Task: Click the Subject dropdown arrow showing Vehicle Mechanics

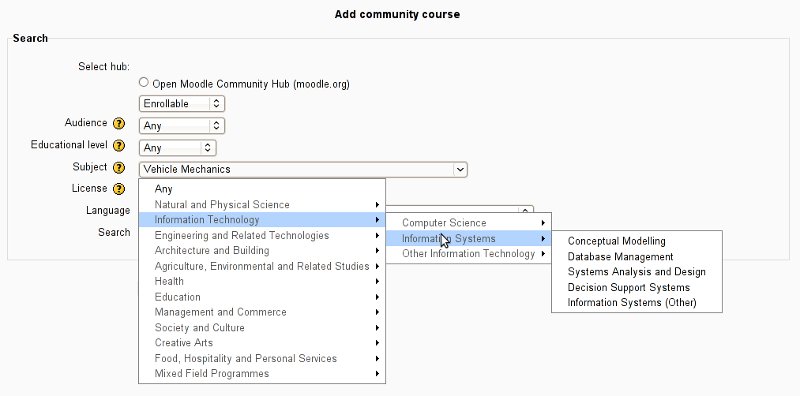Action: click(x=460, y=169)
